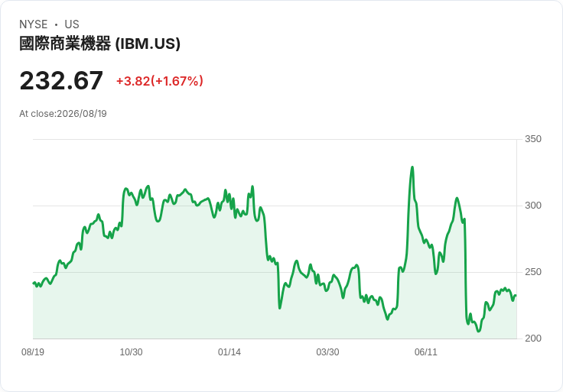The image size is (563, 392).
Task: Click the +3.82(+1.67%) change value
Action: click(x=160, y=81)
